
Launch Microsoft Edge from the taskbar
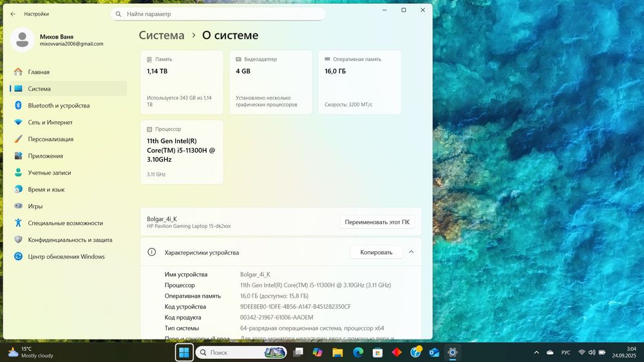(357, 352)
